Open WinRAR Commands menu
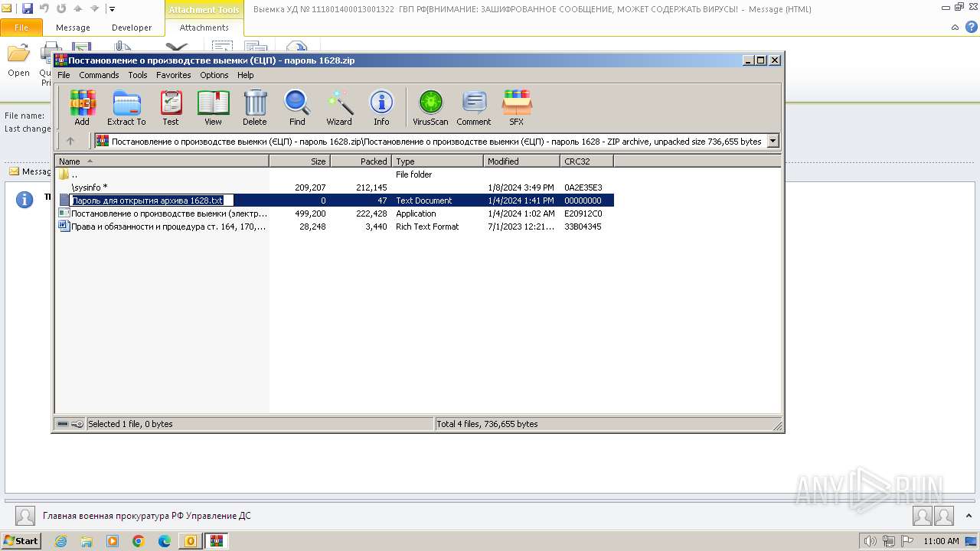980x551 pixels. pyautogui.click(x=99, y=75)
